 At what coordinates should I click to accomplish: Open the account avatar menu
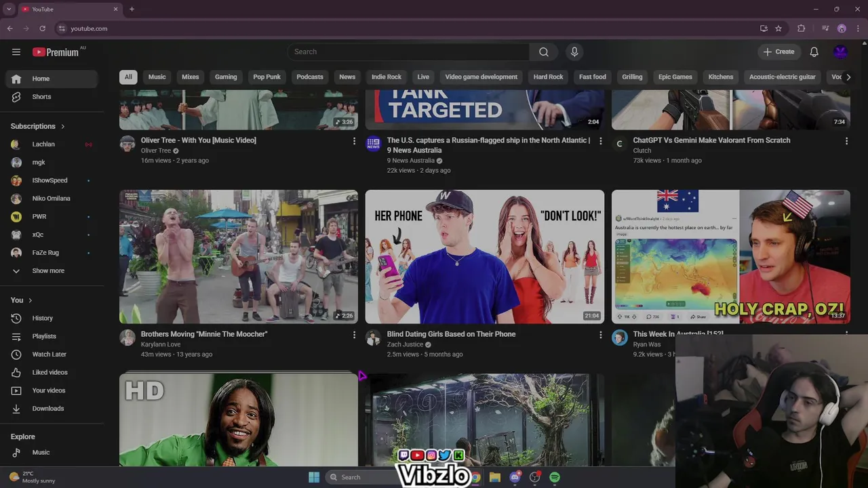pos(841,52)
